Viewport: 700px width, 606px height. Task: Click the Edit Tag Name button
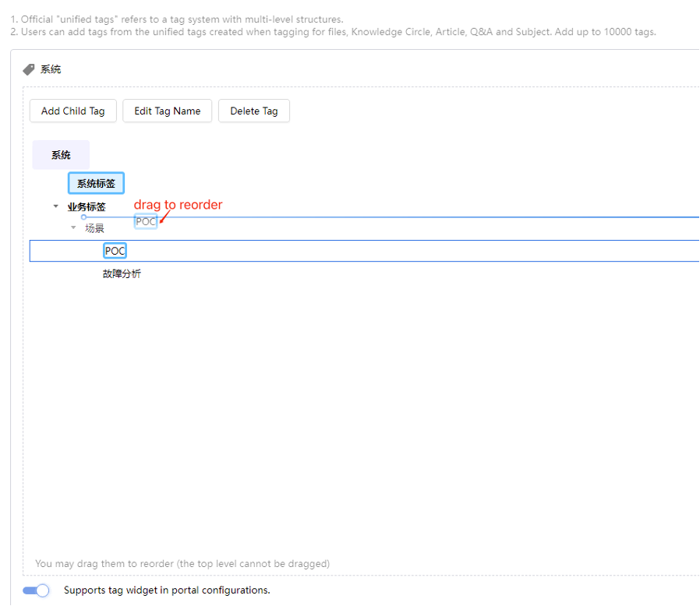pyautogui.click(x=168, y=111)
